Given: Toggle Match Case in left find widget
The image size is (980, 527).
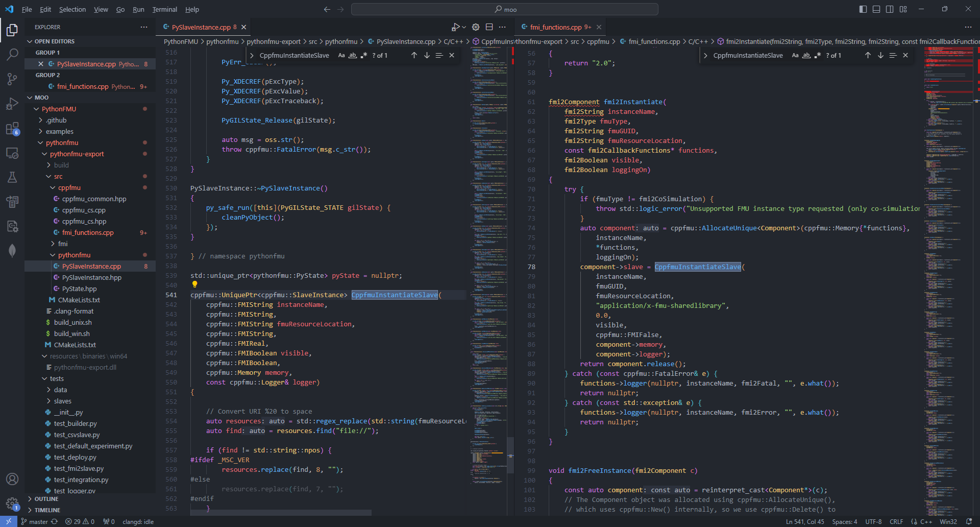Looking at the screenshot, I should coord(341,55).
